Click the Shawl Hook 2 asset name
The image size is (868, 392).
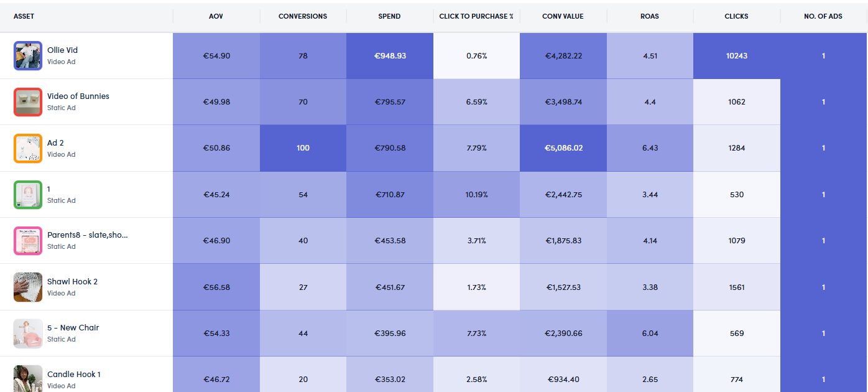[72, 282]
